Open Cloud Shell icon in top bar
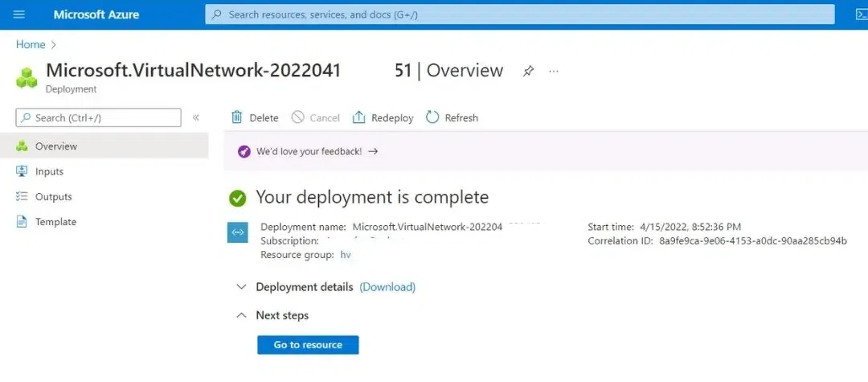The width and height of the screenshot is (868, 382). click(x=862, y=14)
